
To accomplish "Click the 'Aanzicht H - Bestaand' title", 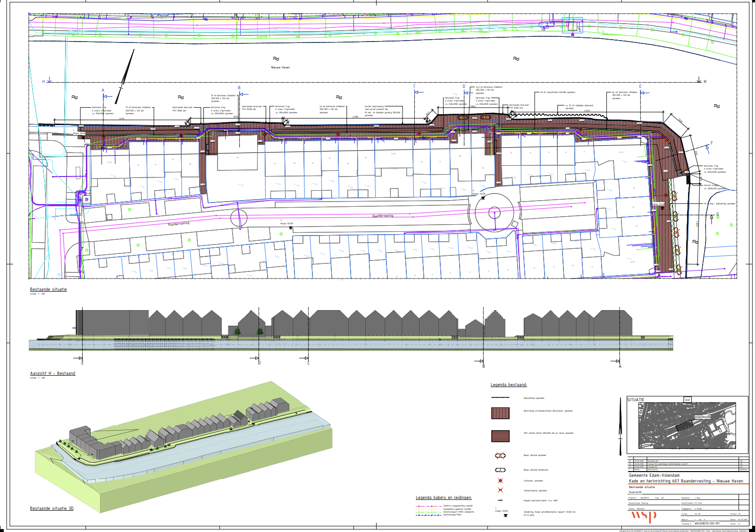I will click(x=53, y=373).
